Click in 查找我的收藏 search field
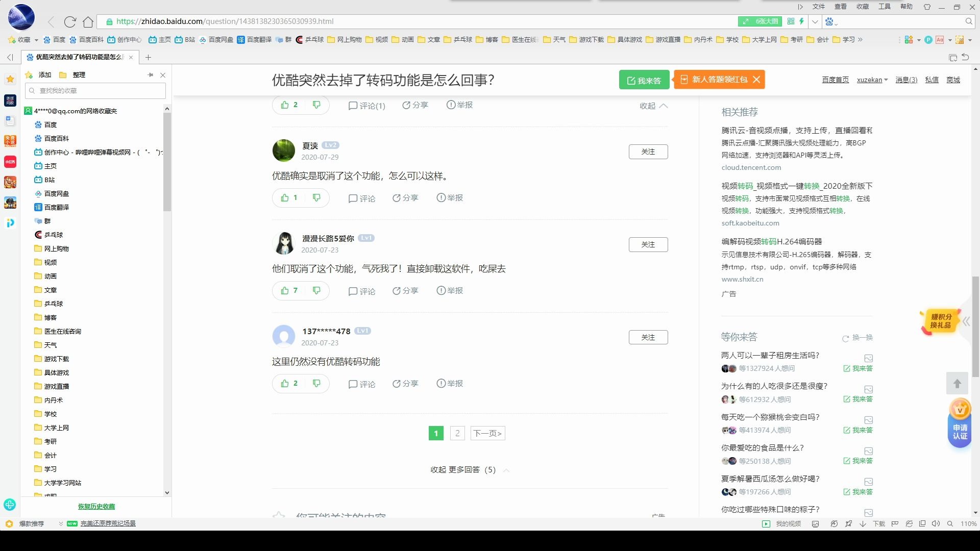The image size is (980, 551). pyautogui.click(x=95, y=91)
